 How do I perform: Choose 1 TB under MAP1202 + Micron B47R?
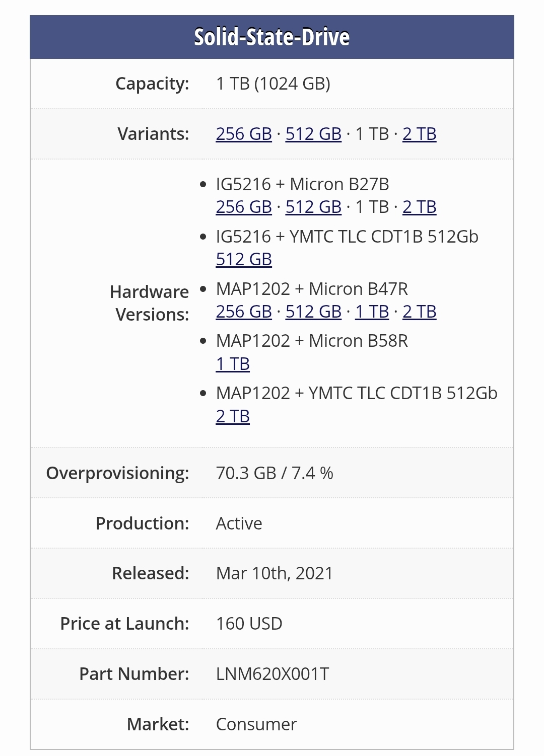coord(372,312)
